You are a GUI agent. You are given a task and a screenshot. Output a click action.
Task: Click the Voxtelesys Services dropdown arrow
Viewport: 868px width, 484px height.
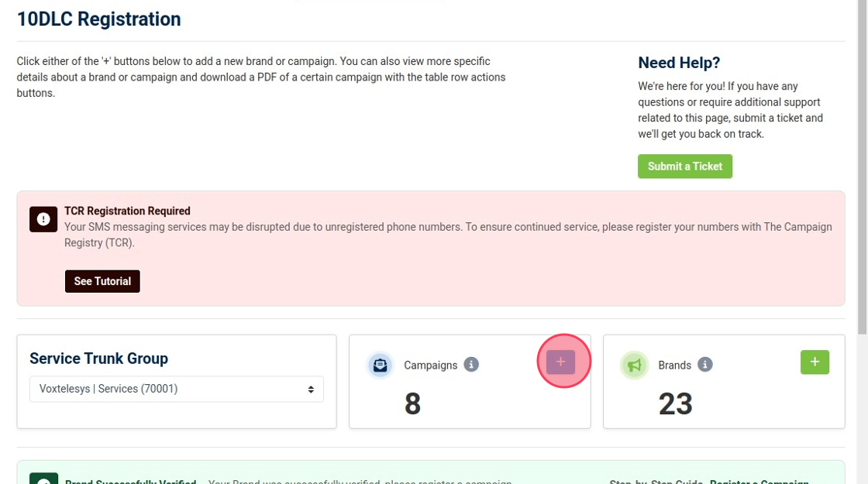311,389
